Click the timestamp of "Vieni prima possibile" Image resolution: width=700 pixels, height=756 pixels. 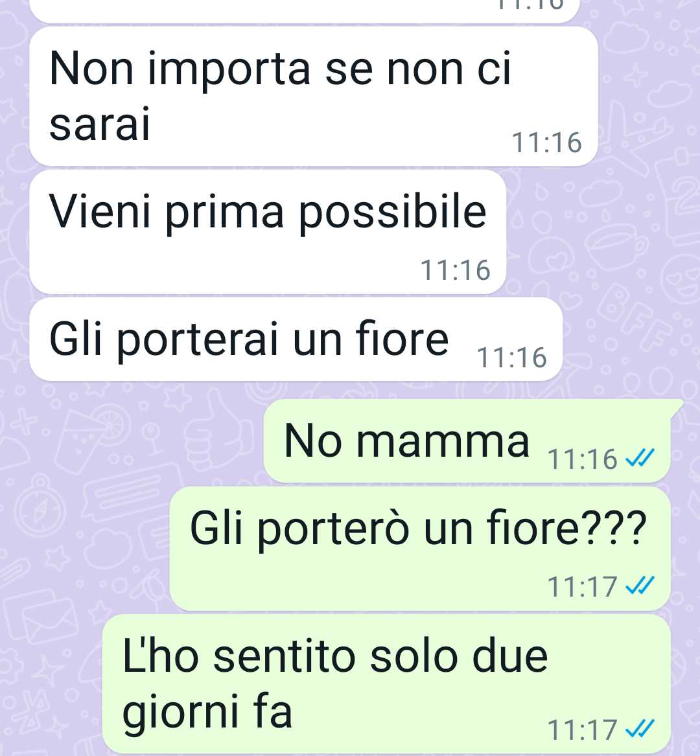tap(456, 270)
